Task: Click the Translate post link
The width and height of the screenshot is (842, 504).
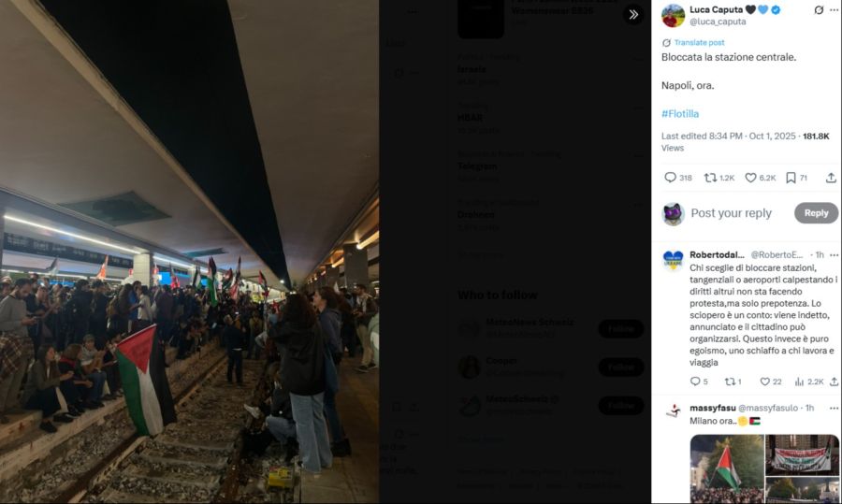Action: (699, 42)
